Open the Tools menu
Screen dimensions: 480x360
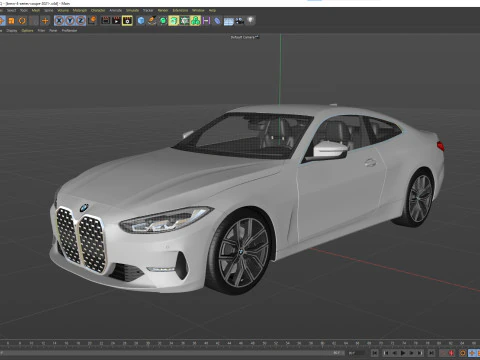tap(24, 10)
